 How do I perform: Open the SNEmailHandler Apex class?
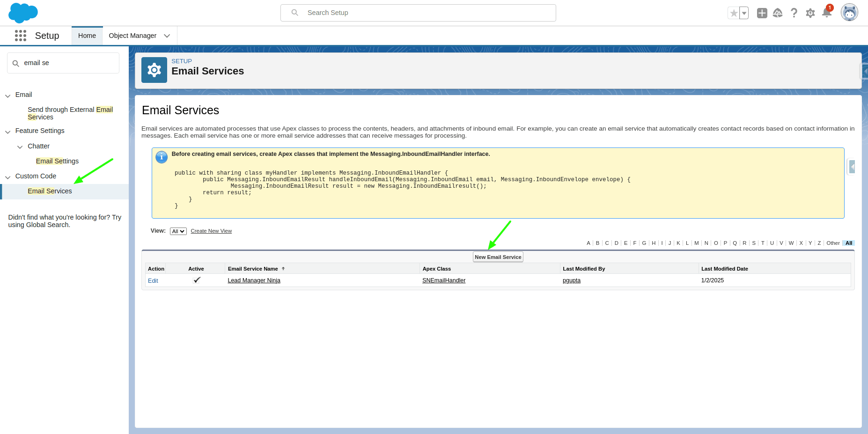pyautogui.click(x=444, y=280)
